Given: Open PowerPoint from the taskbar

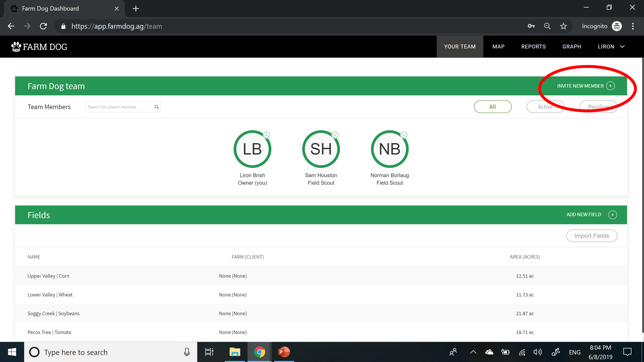Looking at the screenshot, I should (284, 352).
